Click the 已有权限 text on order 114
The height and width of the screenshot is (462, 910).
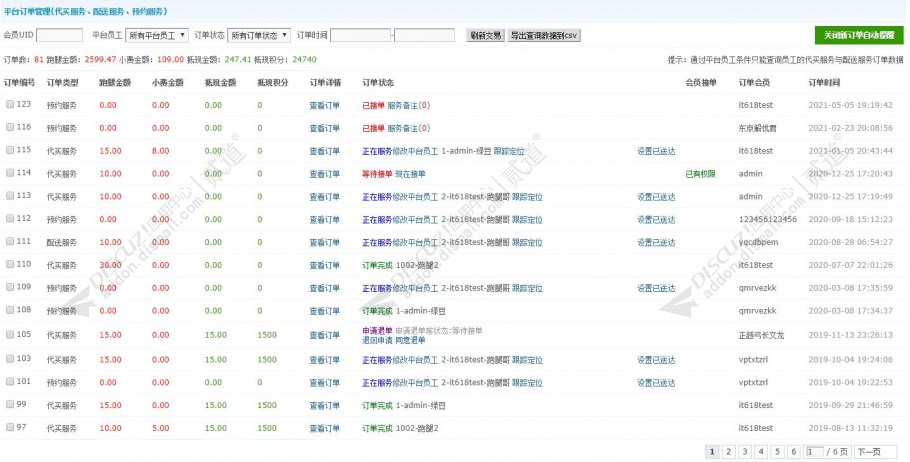tap(700, 174)
